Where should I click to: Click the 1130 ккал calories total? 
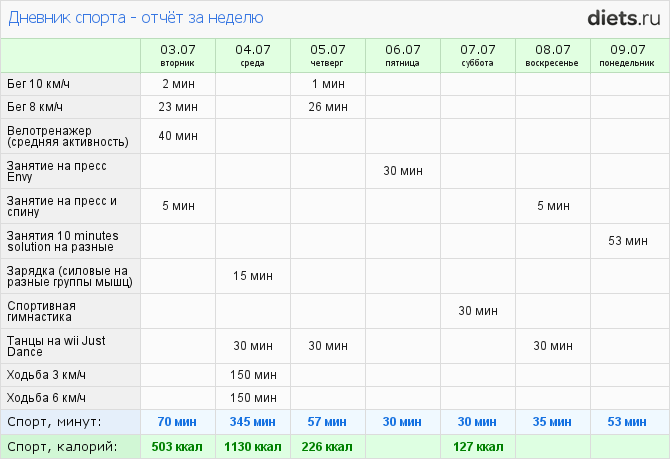click(252, 446)
